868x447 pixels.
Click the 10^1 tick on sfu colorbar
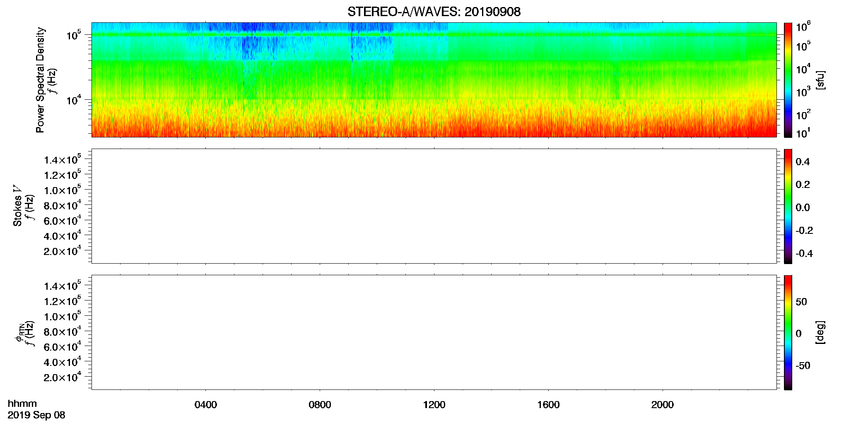pyautogui.click(x=803, y=133)
